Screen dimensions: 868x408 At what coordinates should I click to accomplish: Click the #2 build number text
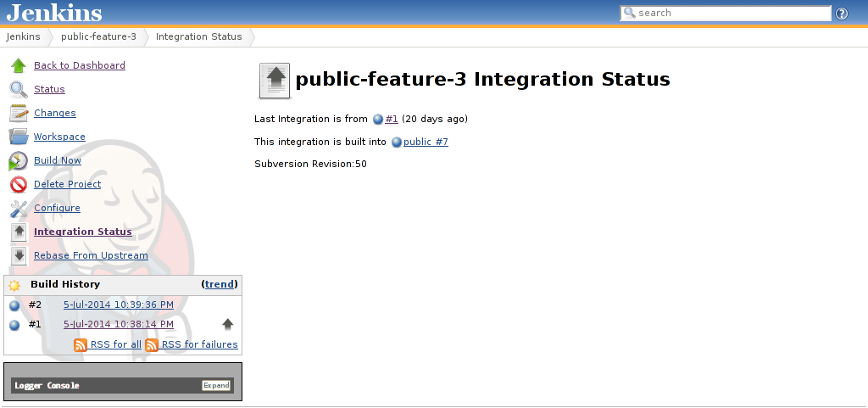pyautogui.click(x=35, y=305)
